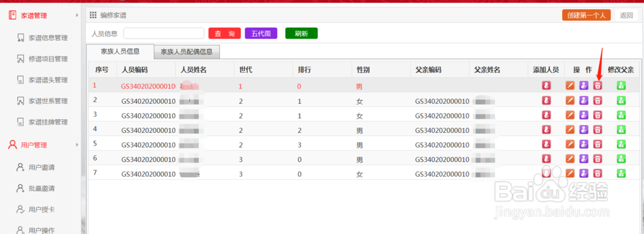Click the purple 五代图 button

pyautogui.click(x=261, y=34)
